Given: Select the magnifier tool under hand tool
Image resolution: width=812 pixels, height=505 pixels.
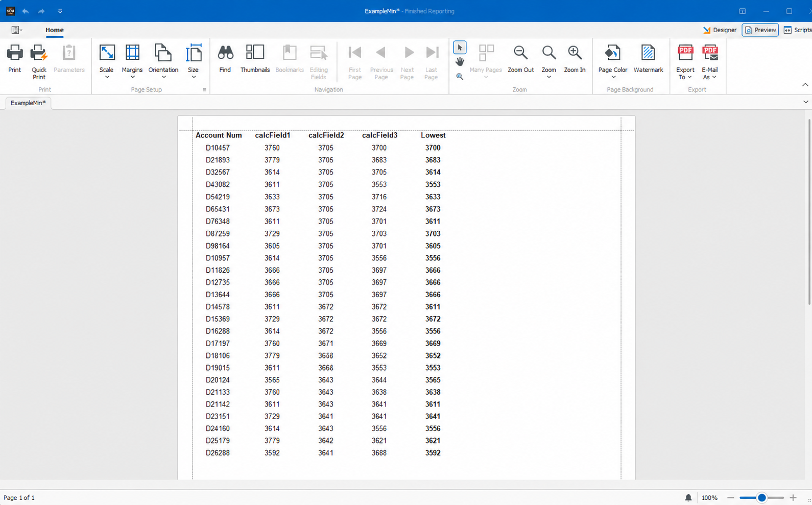Looking at the screenshot, I should [x=460, y=77].
